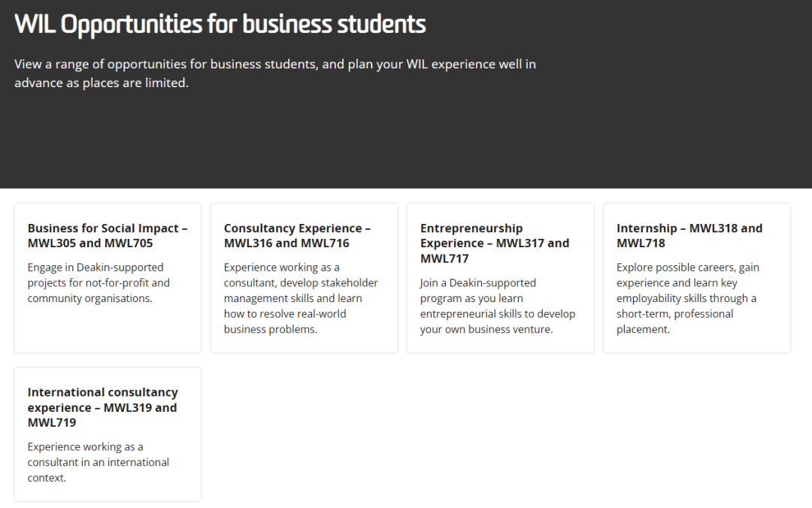Click blank space below Business for Social Impact description

(x=108, y=331)
